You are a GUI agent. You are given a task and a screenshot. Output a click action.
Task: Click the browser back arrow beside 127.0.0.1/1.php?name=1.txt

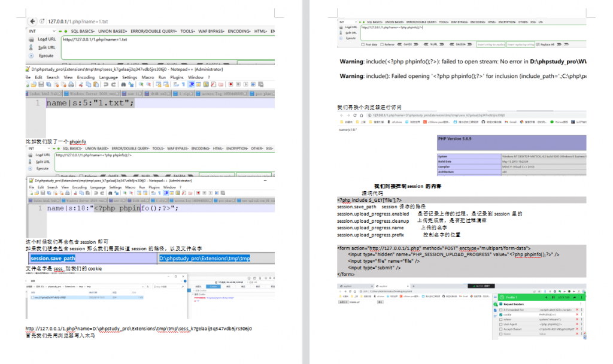(x=32, y=22)
